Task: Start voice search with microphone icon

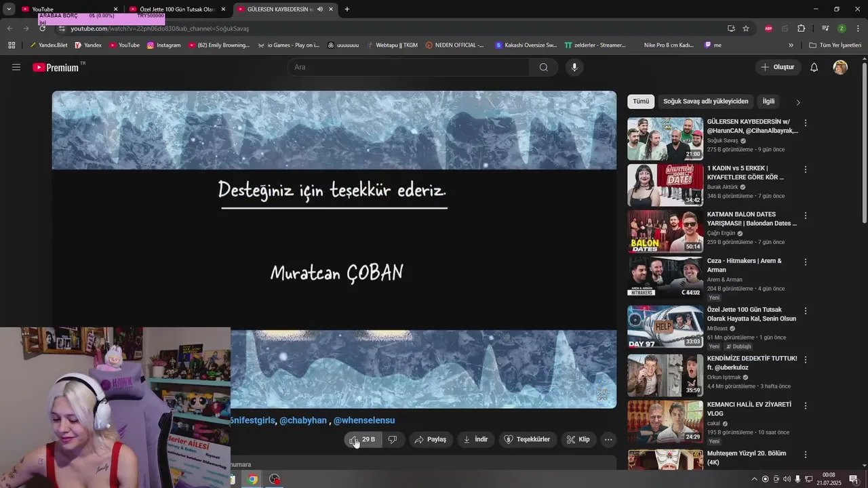Action: point(574,67)
